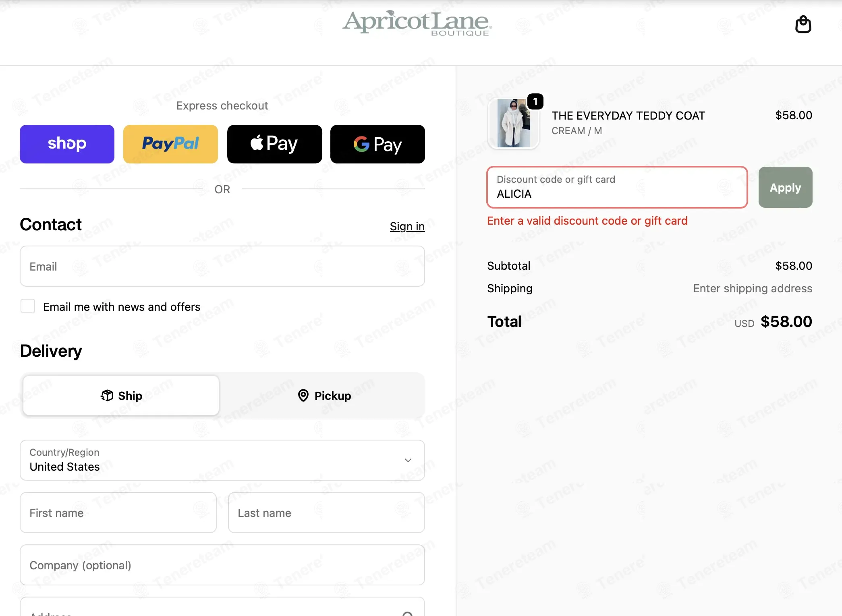842x616 pixels.
Task: Expand country list via chevron arrow
Action: pos(408,460)
